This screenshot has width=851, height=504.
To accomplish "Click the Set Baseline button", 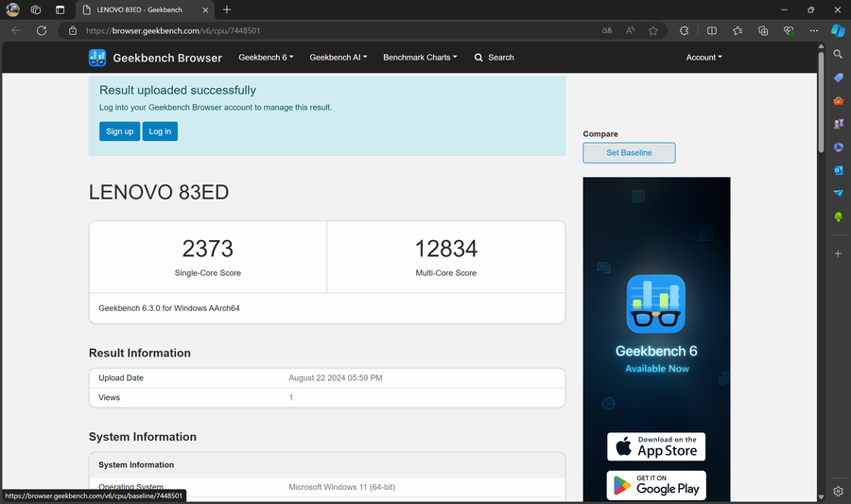I will click(x=629, y=153).
